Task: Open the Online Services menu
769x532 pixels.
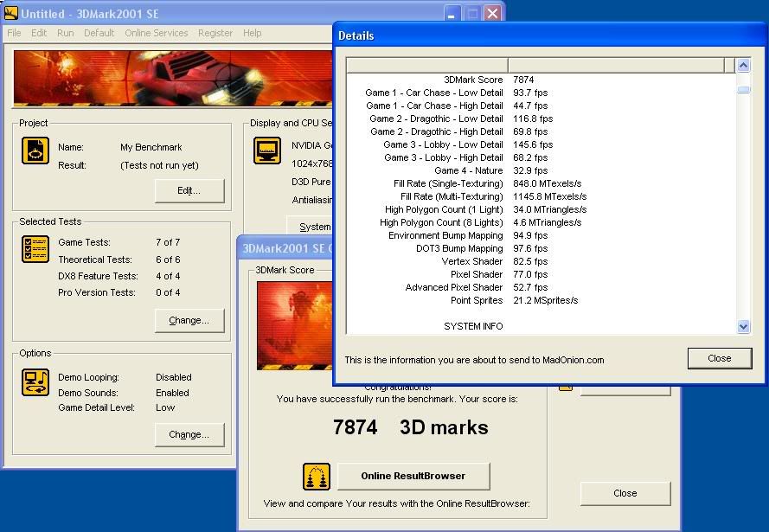Action: click(156, 33)
